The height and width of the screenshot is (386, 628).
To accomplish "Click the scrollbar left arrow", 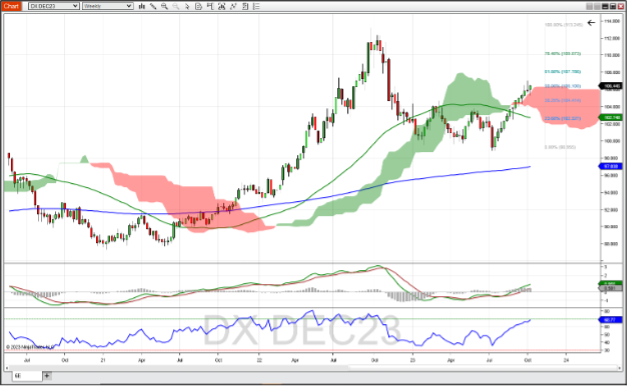I will (7, 367).
